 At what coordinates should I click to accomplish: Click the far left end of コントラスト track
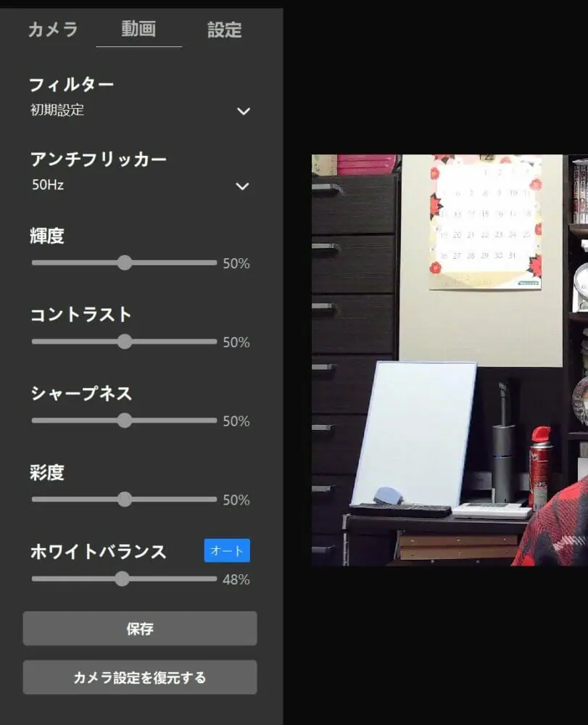(x=34, y=341)
